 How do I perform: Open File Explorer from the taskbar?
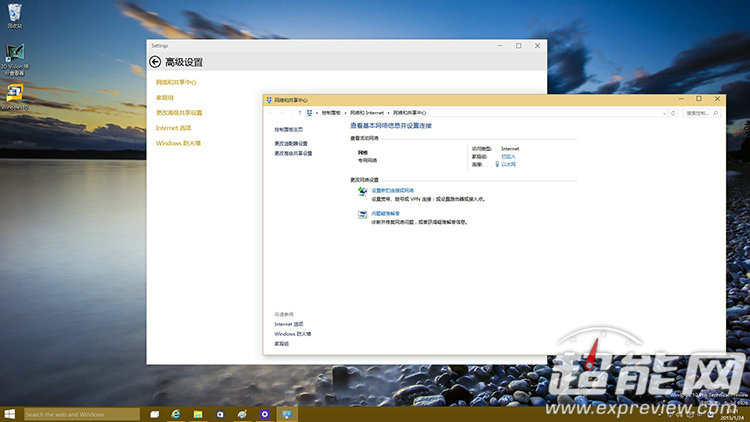pos(198,414)
